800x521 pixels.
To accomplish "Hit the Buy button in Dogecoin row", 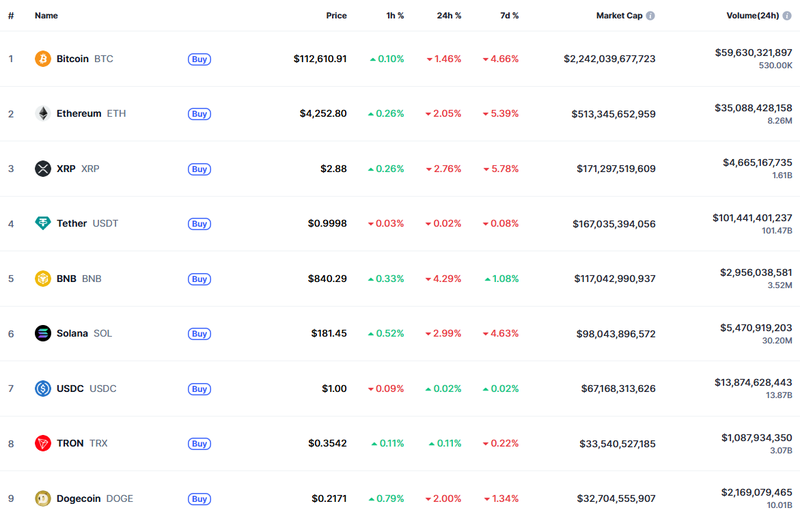I will [x=199, y=499].
